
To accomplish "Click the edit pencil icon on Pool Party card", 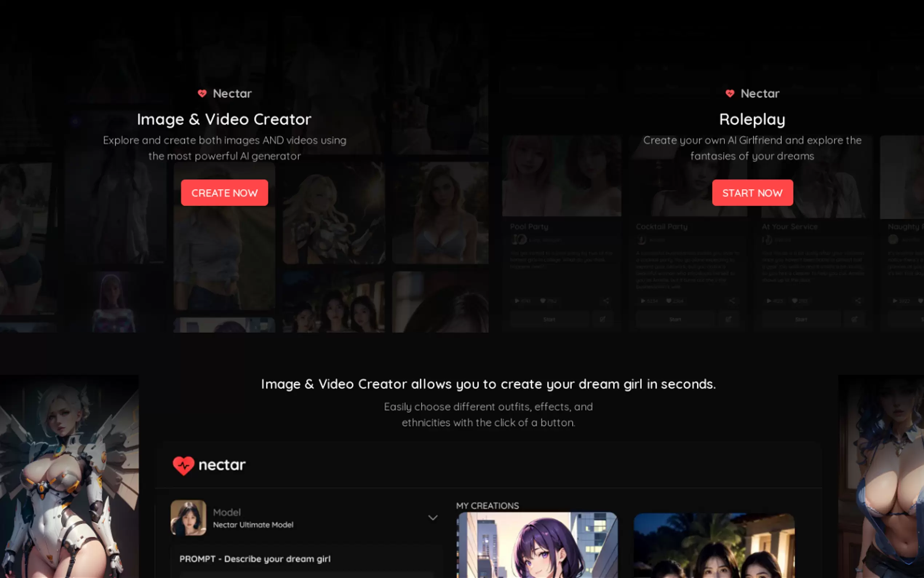I will 602,319.
